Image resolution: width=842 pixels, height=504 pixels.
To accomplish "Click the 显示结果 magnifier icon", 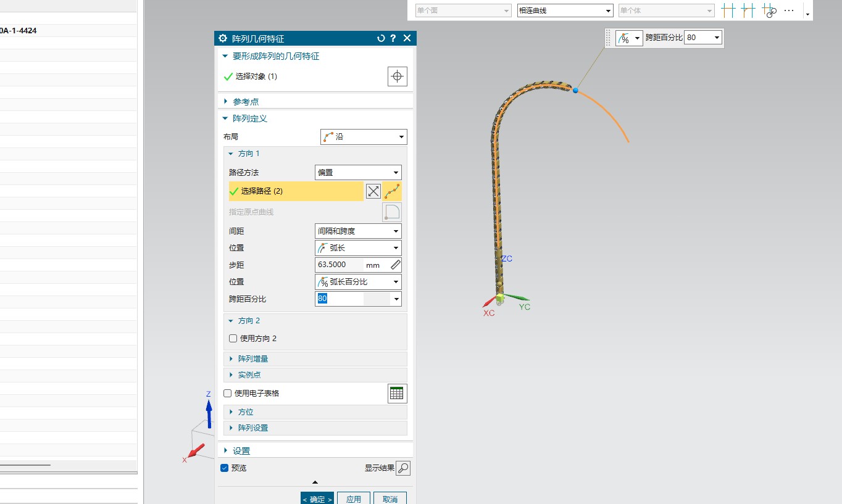I will (402, 468).
